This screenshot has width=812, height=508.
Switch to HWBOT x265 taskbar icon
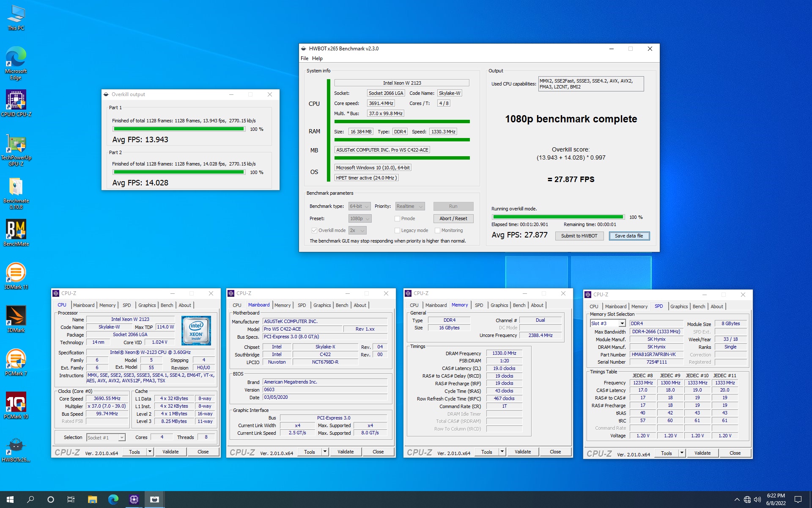pos(154,500)
